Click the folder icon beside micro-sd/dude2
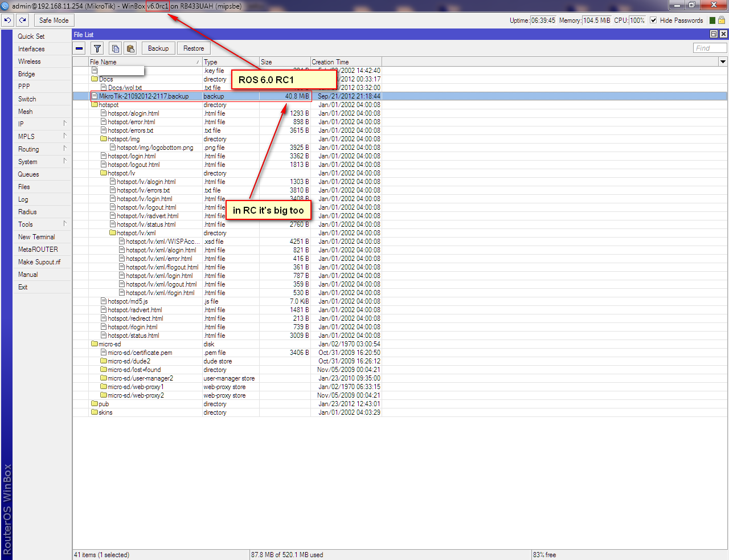This screenshot has width=729, height=560. 104,361
